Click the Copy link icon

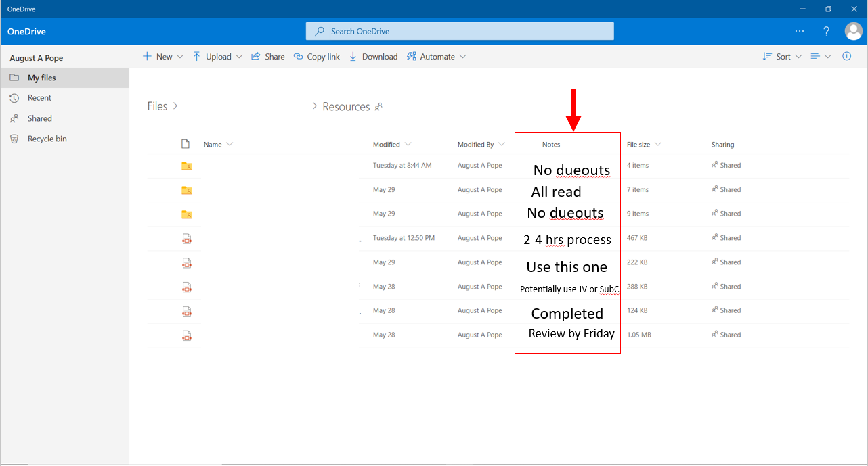[x=297, y=56]
